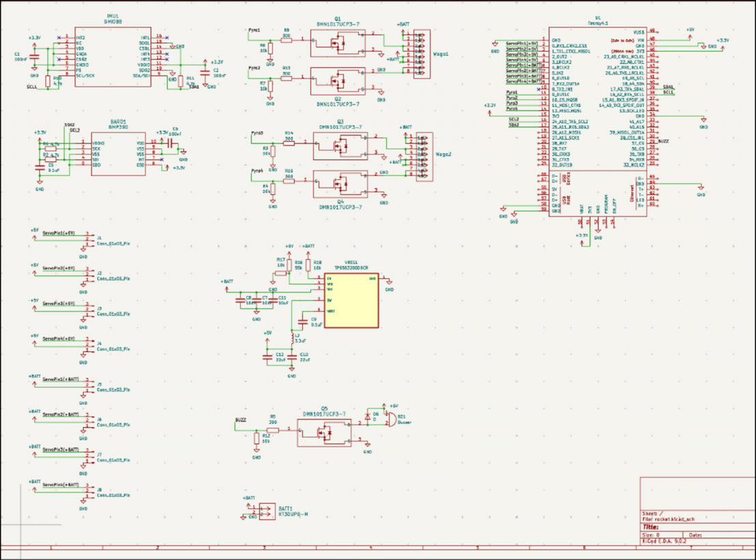Select capacitor C12 22uF below +5V
Viewport: 756px width, 560px height.
267,357
